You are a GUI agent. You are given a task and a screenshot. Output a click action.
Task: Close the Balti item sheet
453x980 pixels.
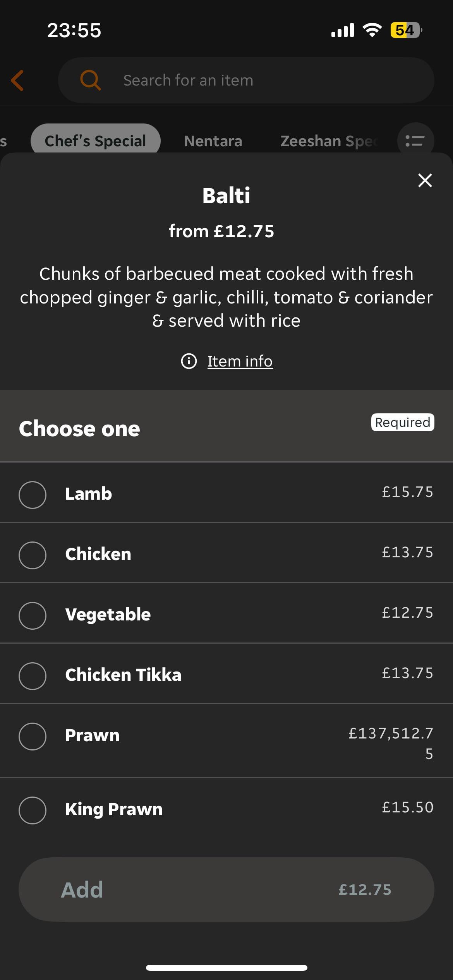click(x=425, y=180)
